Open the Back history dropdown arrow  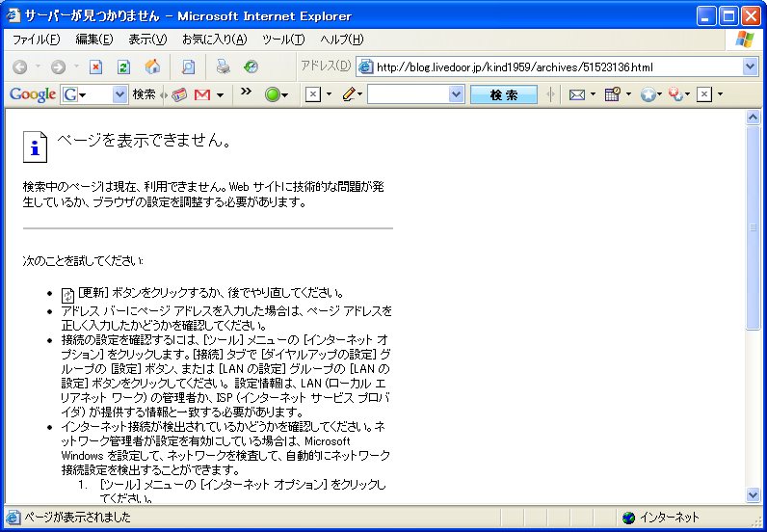(38, 66)
